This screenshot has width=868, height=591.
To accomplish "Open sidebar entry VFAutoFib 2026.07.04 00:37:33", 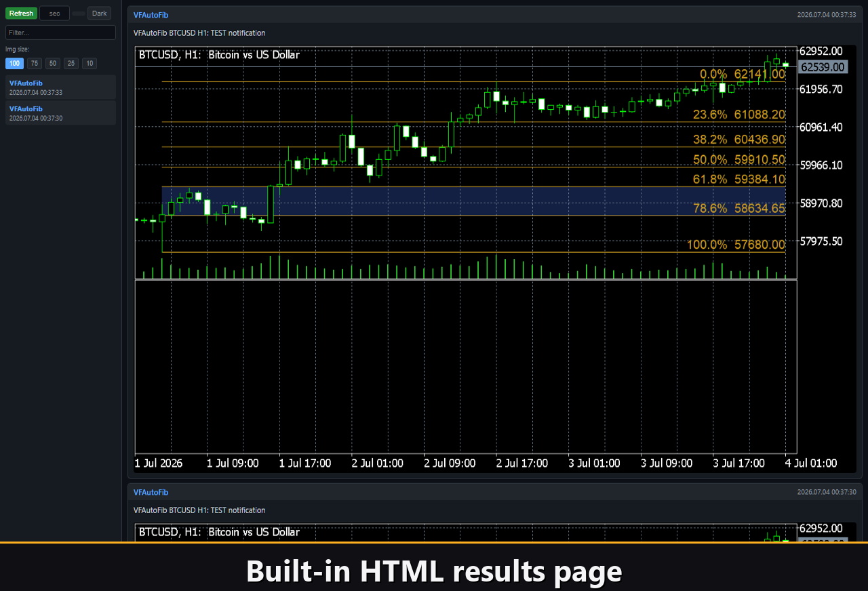I will (x=60, y=87).
